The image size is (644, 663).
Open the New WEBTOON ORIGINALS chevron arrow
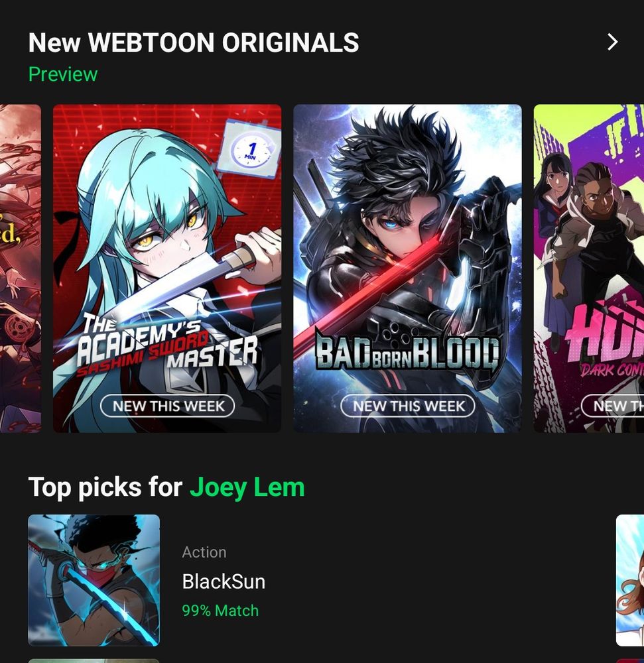pyautogui.click(x=612, y=42)
